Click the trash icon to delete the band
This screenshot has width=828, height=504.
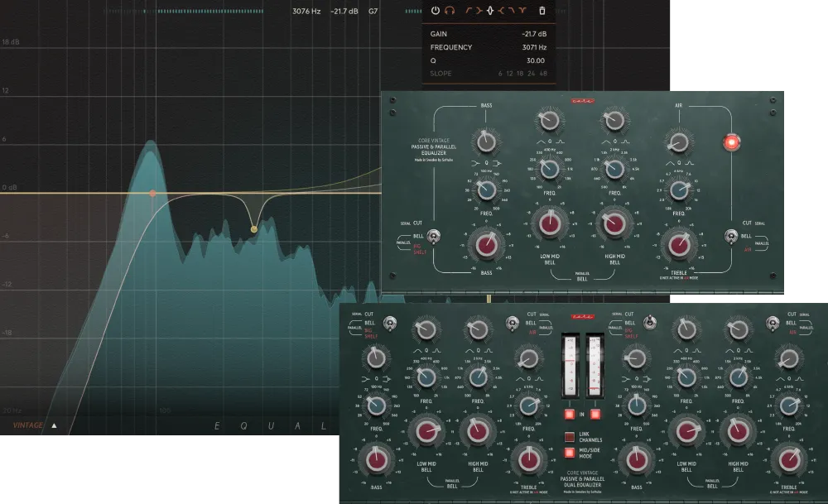pyautogui.click(x=542, y=11)
